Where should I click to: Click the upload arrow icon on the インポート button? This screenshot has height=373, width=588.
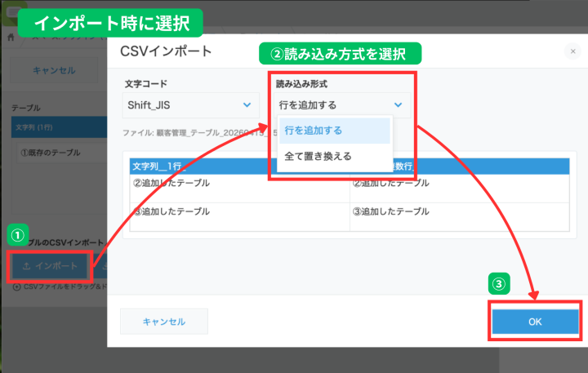click(26, 266)
